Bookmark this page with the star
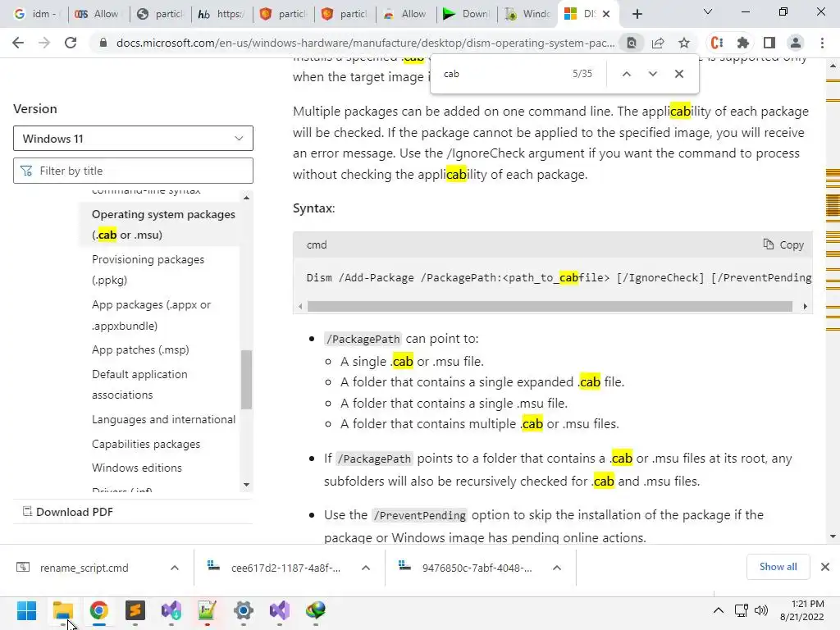The image size is (840, 630). [x=684, y=43]
